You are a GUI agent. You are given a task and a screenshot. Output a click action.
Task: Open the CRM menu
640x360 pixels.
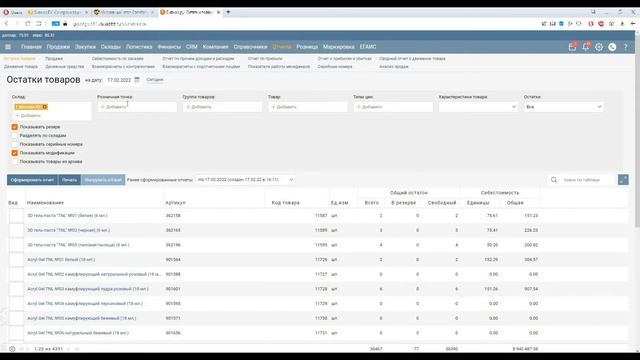191,47
